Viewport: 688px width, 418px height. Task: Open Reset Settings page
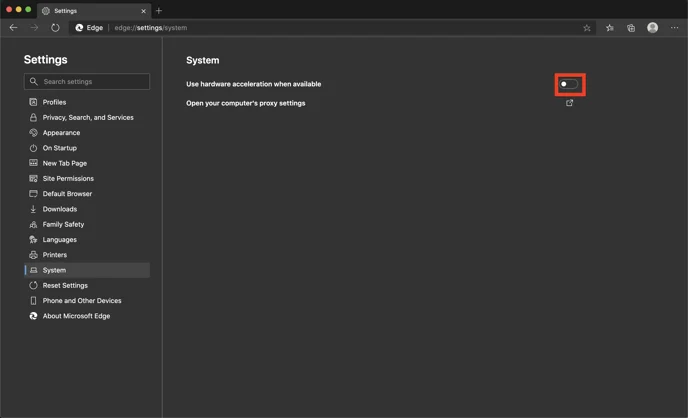65,285
